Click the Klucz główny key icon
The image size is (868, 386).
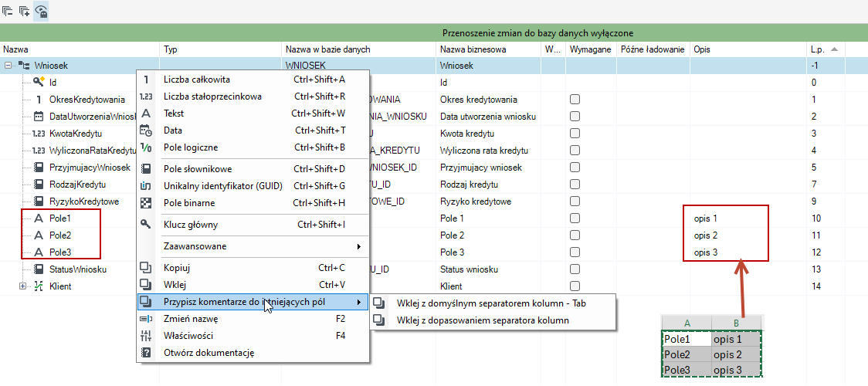click(146, 224)
